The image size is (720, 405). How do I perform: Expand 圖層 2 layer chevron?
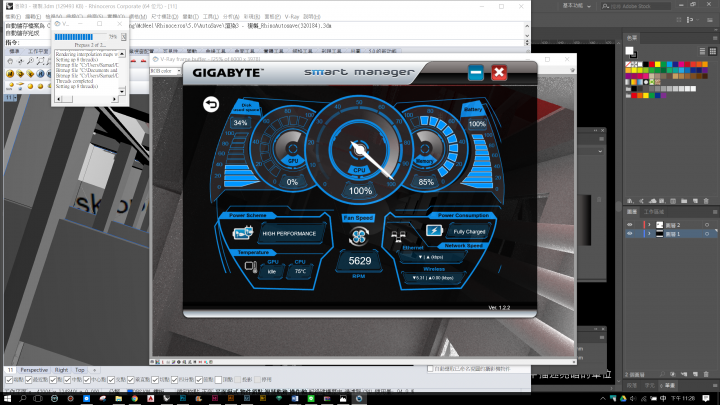click(x=649, y=225)
